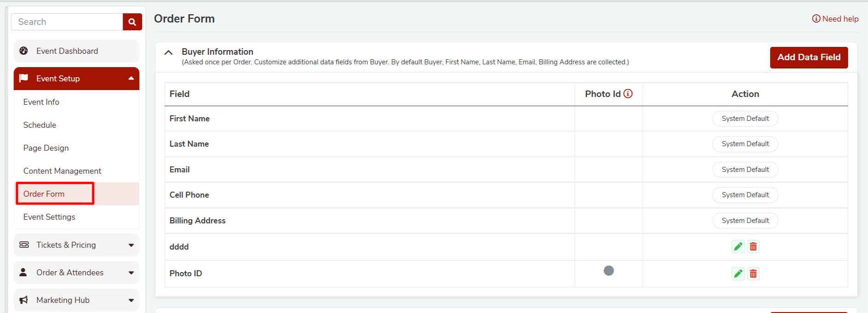This screenshot has width=868, height=313.
Task: Expand the Tickets & Pricing dropdown arrow
Action: point(131,245)
